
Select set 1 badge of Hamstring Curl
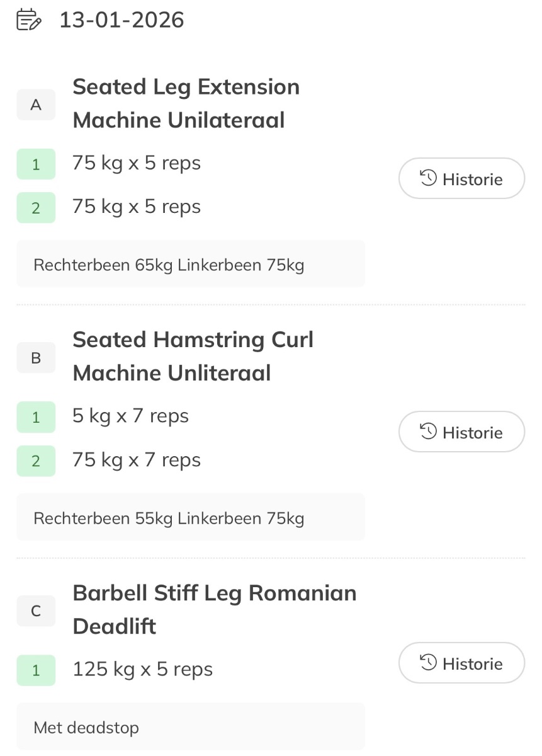(x=36, y=417)
